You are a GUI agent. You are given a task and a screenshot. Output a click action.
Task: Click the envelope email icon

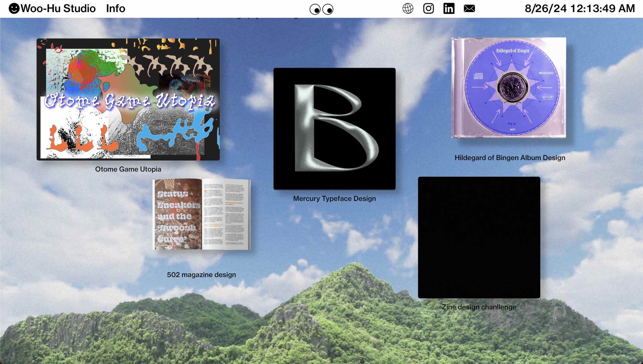point(469,8)
